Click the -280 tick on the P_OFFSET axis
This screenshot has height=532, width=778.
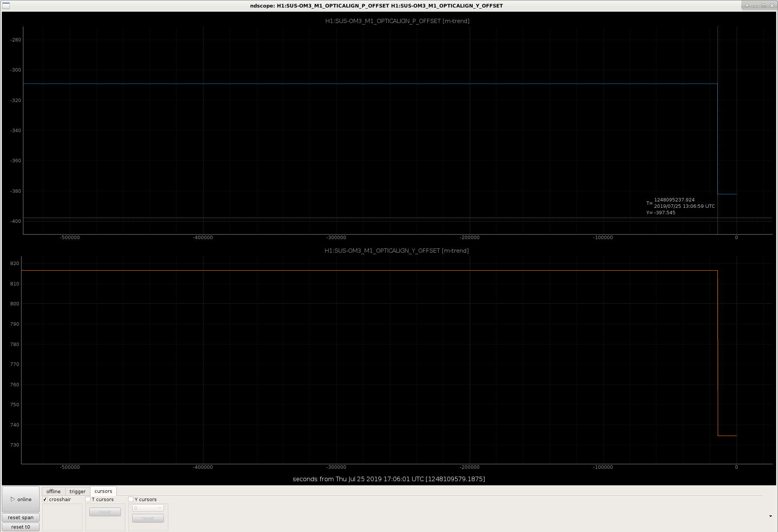point(16,40)
